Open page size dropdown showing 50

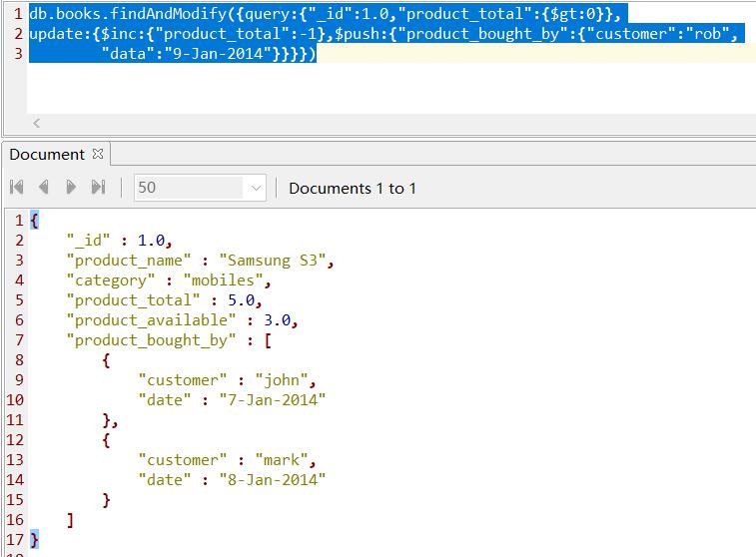tap(256, 188)
